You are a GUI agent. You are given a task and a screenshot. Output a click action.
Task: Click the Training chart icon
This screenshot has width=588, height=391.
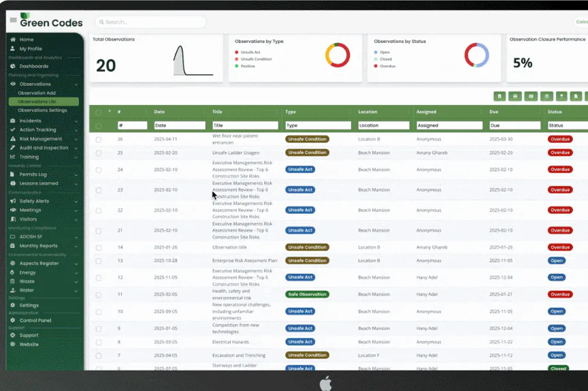point(13,157)
